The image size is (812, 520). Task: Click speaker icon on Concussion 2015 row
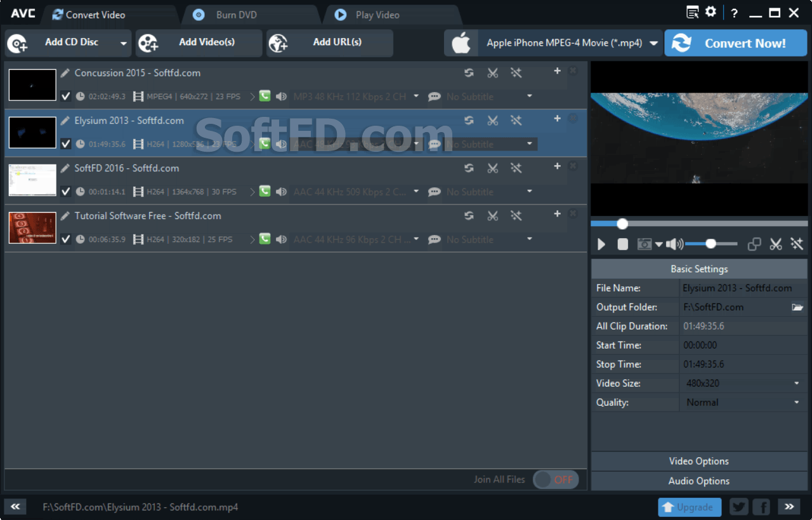281,97
